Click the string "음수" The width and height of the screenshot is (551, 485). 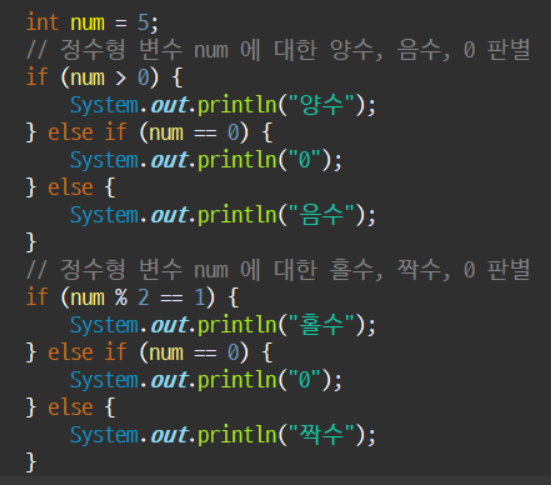[322, 215]
